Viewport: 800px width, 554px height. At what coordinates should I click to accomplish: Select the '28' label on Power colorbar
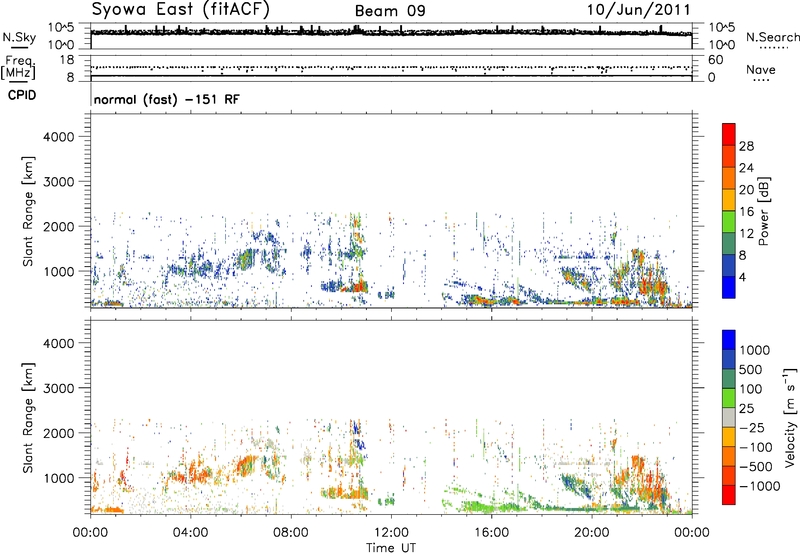[x=746, y=146]
